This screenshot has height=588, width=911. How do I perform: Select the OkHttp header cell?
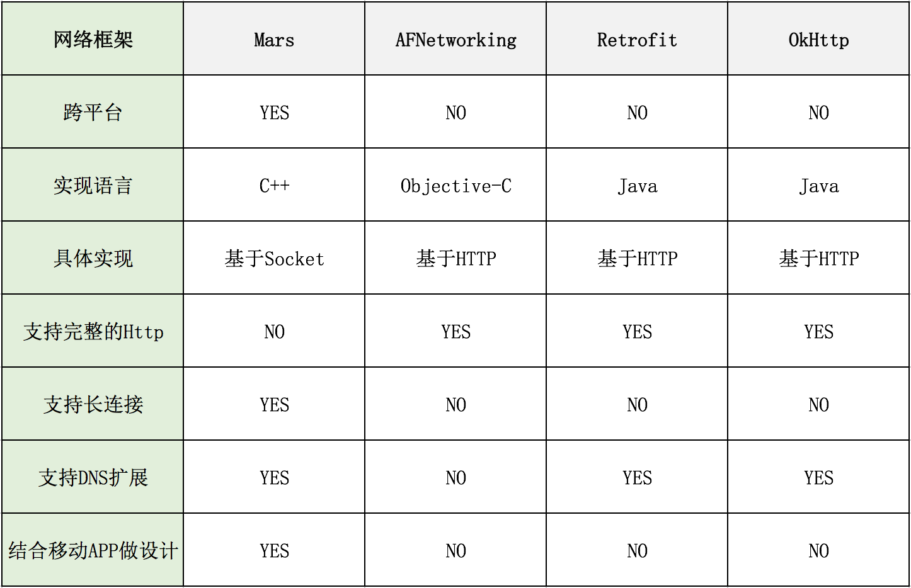click(818, 39)
